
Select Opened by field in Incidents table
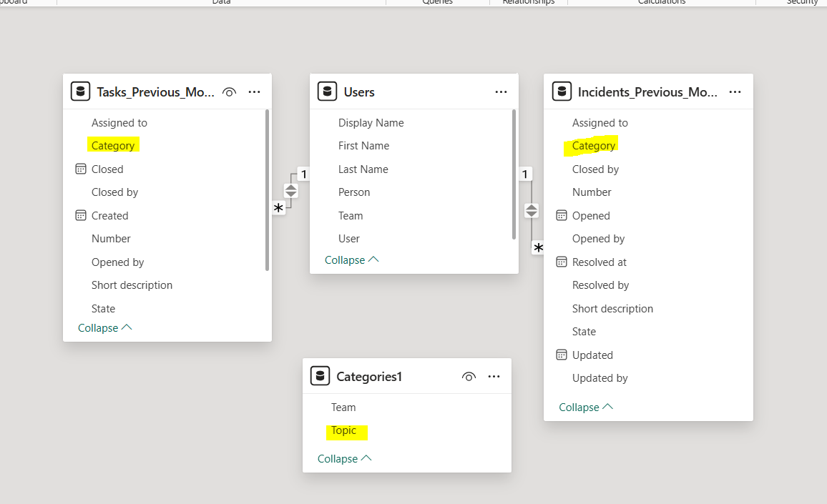point(599,239)
